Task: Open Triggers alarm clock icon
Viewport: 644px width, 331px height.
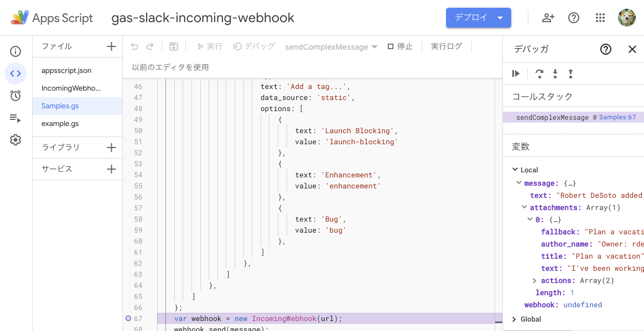Action: click(x=15, y=96)
